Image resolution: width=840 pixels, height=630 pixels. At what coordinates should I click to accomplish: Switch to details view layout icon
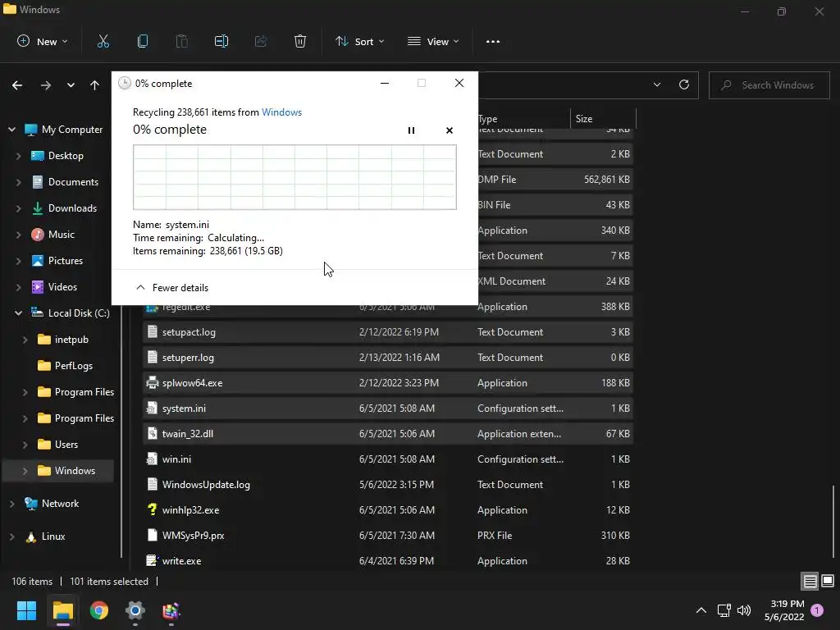click(810, 581)
